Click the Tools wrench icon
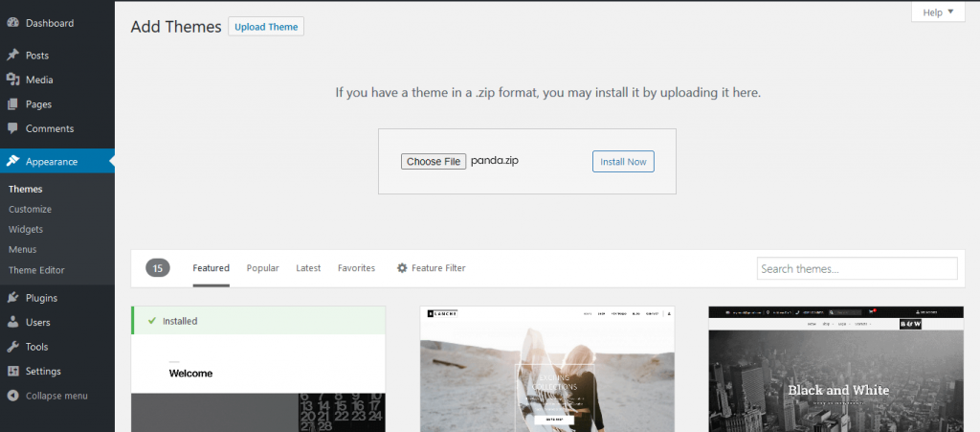Viewport: 980px width, 432px height. click(12, 347)
